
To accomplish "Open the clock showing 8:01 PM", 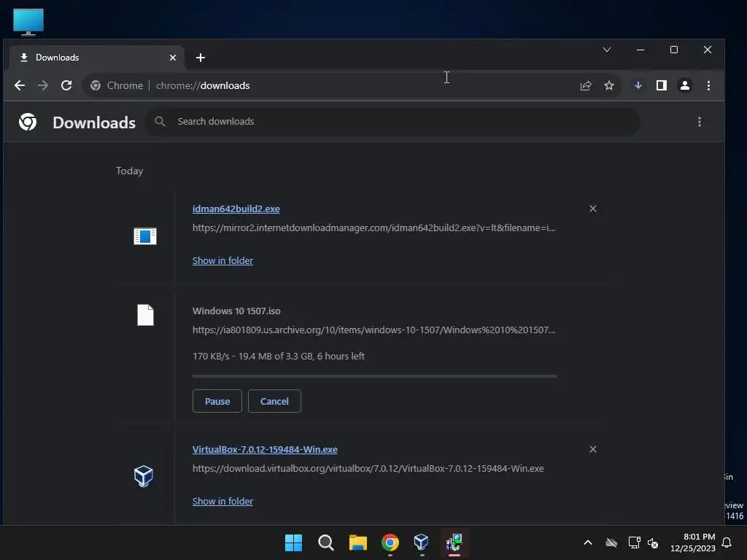I will pyautogui.click(x=693, y=542).
